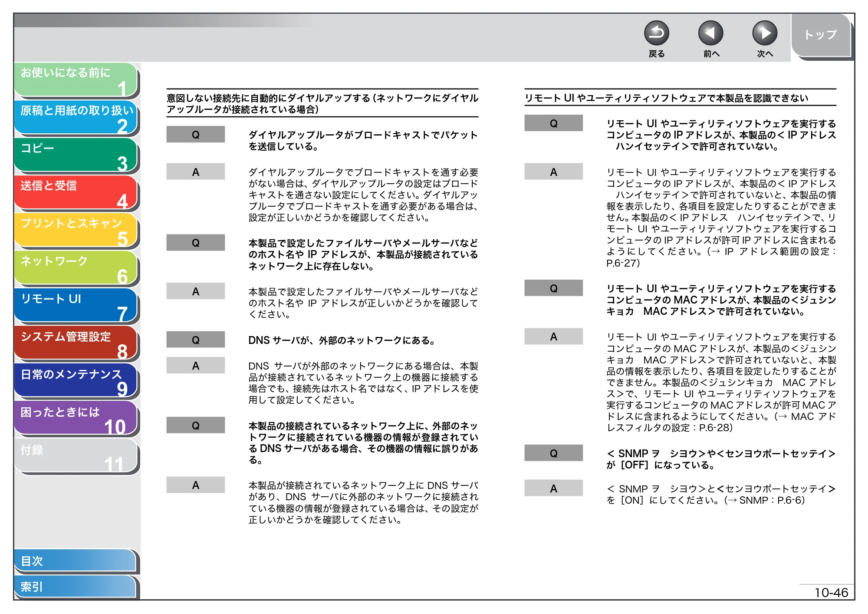Open chapter 4 送信と受信 tab
The height and width of the screenshot is (614, 868).
(x=76, y=192)
